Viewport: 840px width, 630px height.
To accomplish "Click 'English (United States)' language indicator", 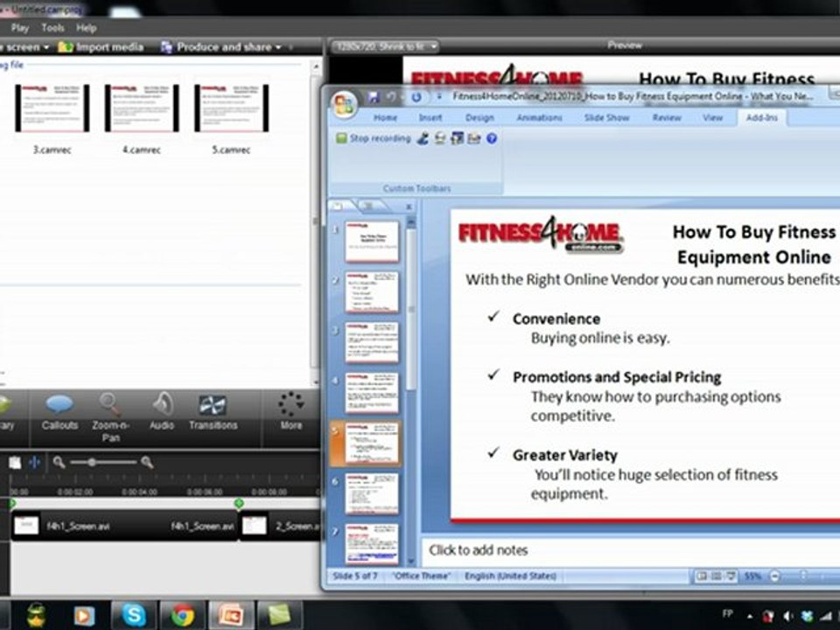I will coord(510,577).
